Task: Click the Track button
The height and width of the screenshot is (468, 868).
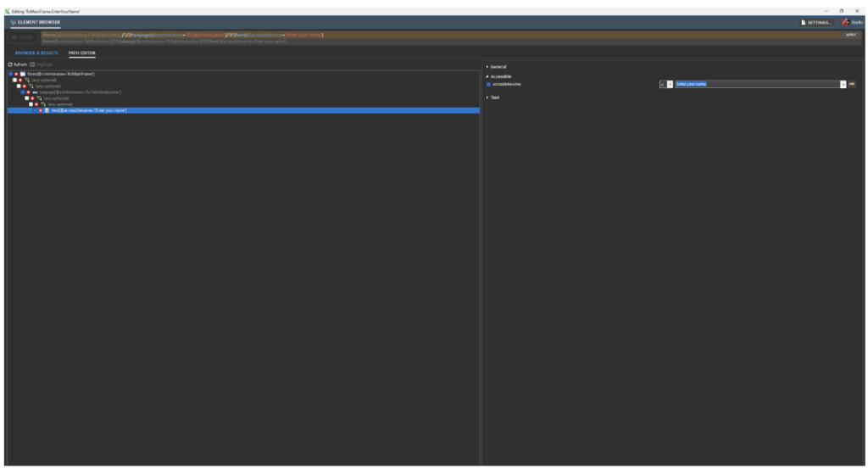Action: (x=23, y=37)
